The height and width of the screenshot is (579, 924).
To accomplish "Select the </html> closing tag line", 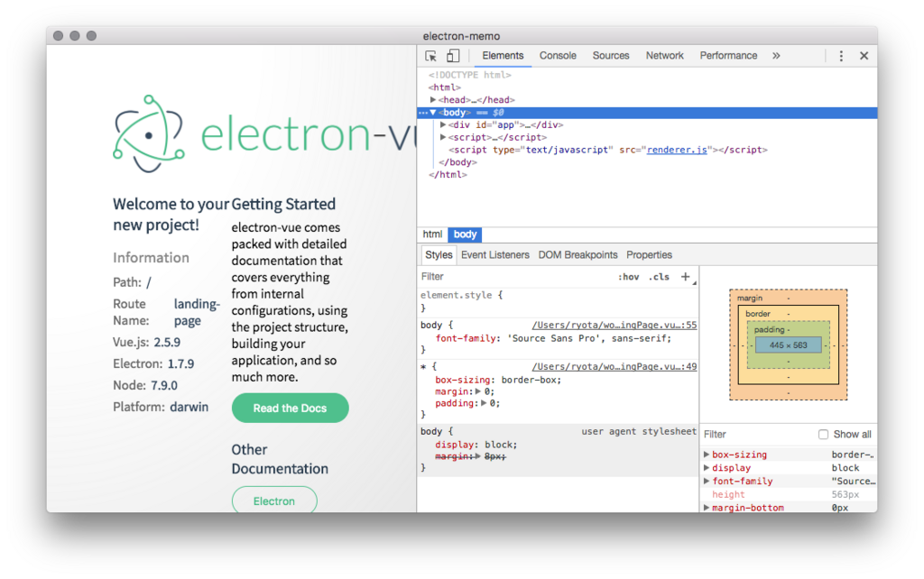I will pos(448,175).
